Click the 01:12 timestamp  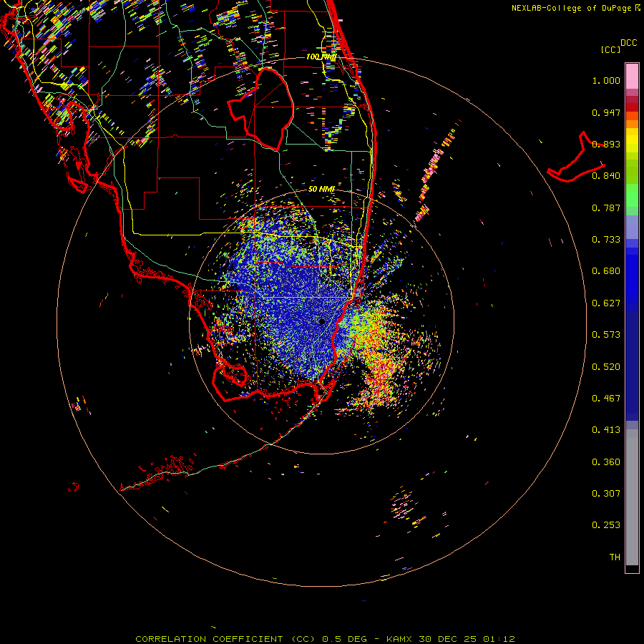point(499,639)
